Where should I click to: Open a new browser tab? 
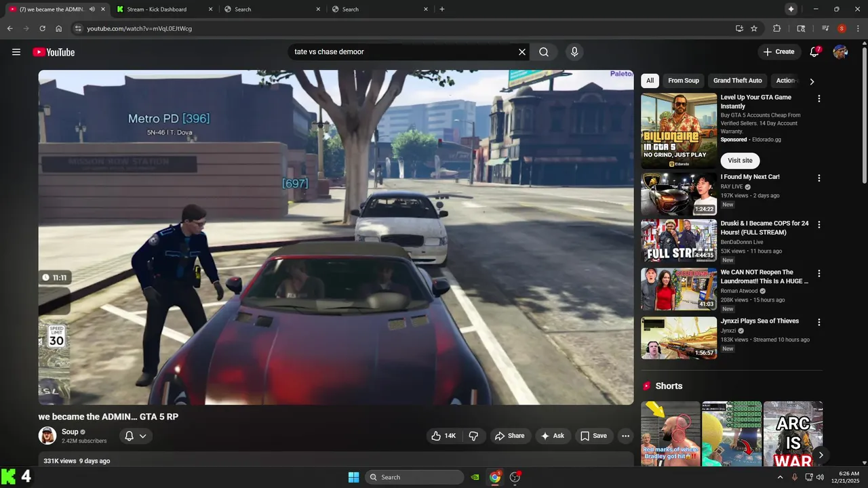point(442,9)
